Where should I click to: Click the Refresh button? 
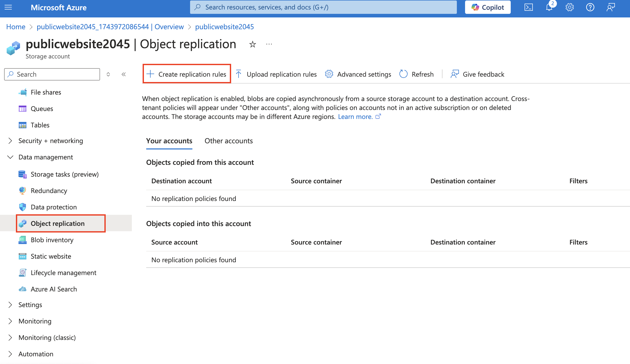pyautogui.click(x=417, y=74)
